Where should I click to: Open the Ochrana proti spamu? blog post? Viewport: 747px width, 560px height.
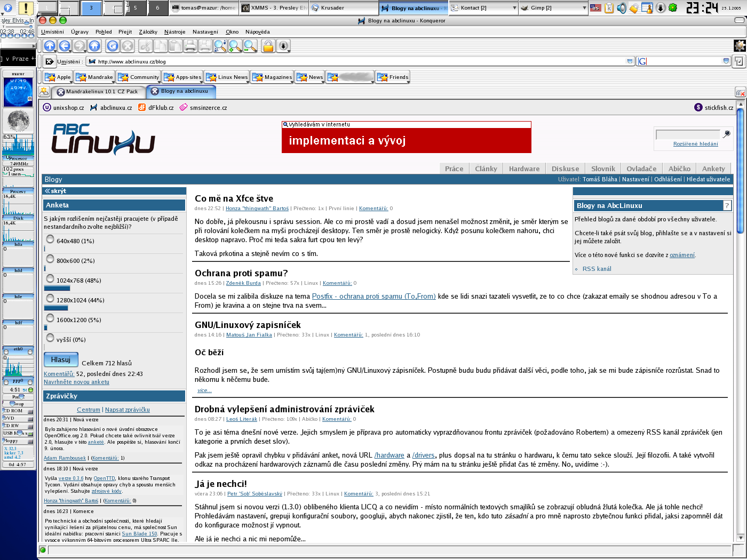coord(241,273)
